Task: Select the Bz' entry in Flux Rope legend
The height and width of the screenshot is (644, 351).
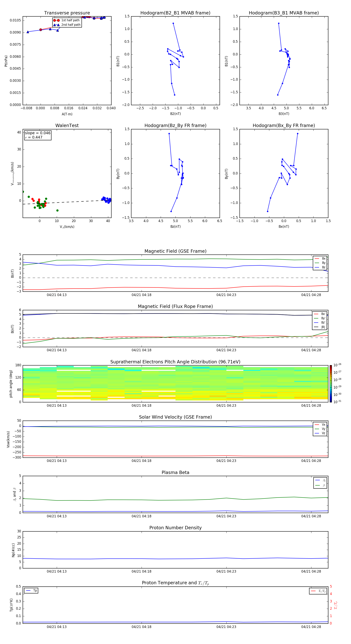Action: (x=320, y=323)
